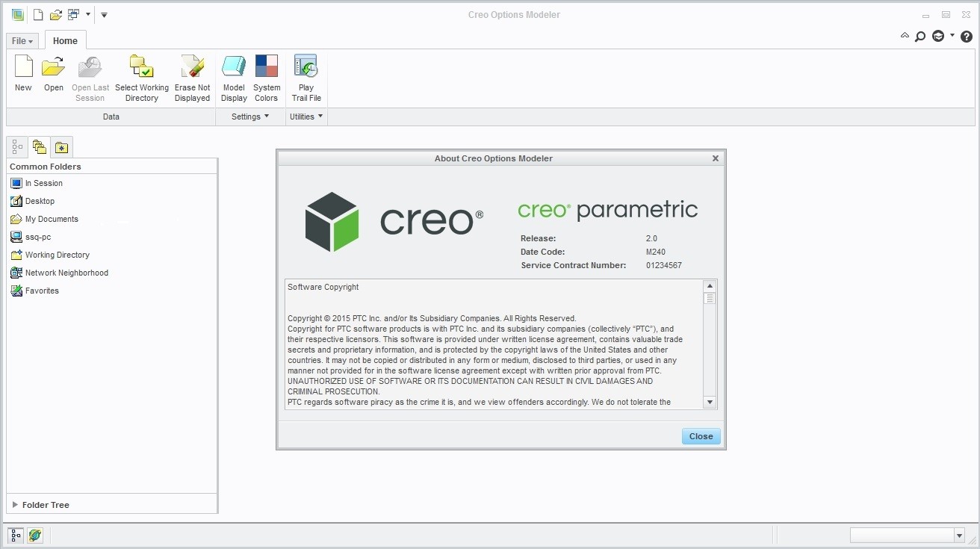This screenshot has height=549, width=980.
Task: Minimize the ribbon with the up chevron
Action: [x=905, y=35]
